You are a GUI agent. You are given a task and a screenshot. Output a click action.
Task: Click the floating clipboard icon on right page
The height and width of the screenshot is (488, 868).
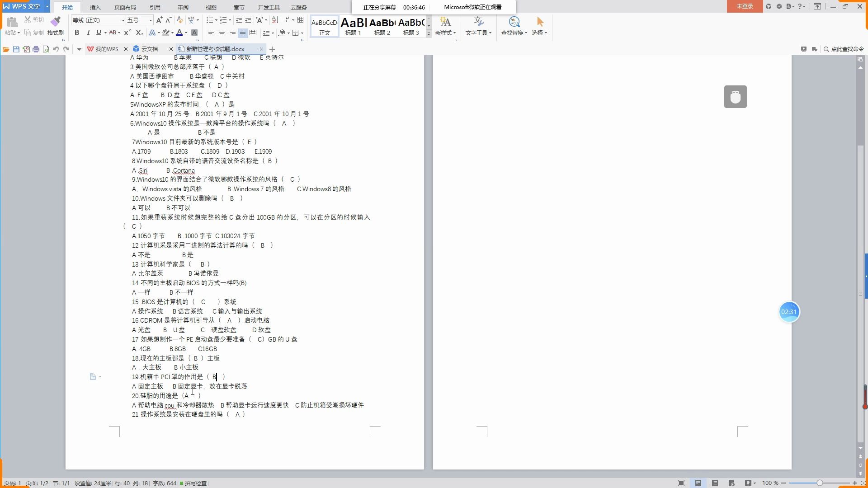(x=736, y=97)
